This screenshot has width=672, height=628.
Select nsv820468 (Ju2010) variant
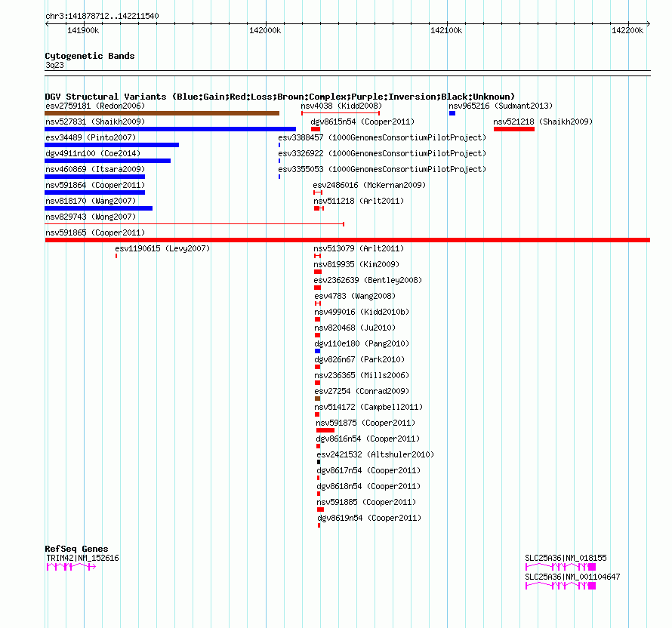[x=355, y=328]
